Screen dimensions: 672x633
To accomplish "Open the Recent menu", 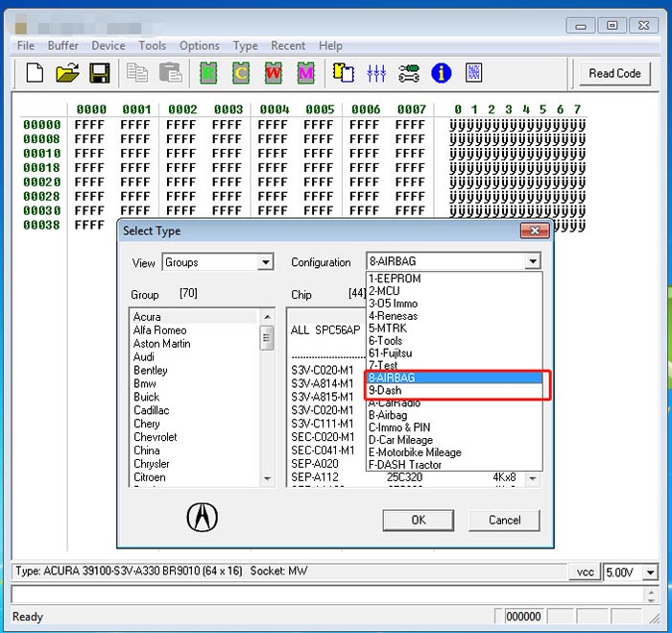I will point(288,45).
